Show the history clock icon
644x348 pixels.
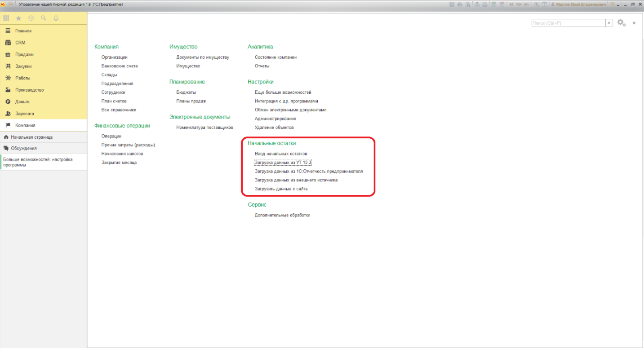pyautogui.click(x=31, y=18)
